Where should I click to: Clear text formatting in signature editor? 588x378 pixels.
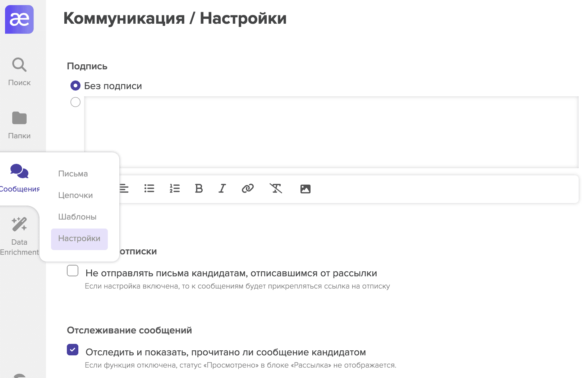point(276,189)
